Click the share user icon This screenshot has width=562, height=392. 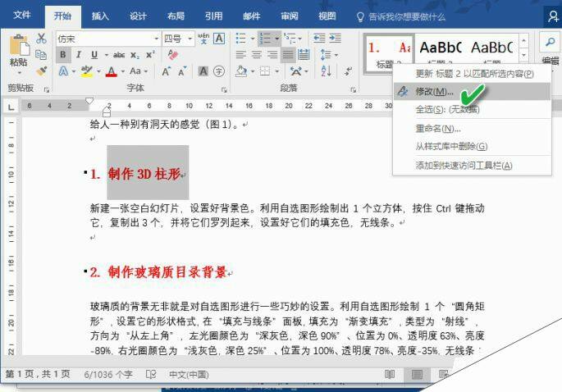554,16
